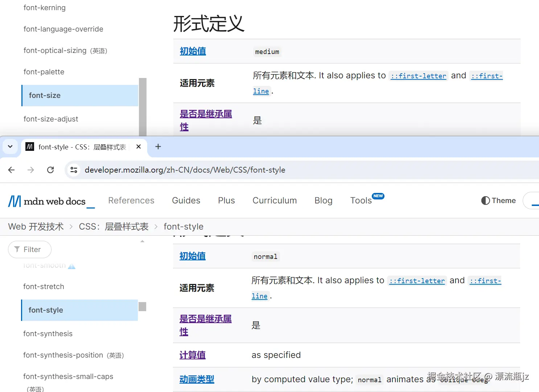Focus the address bar URL field
Screen dimensions: 539x392
coord(185,170)
